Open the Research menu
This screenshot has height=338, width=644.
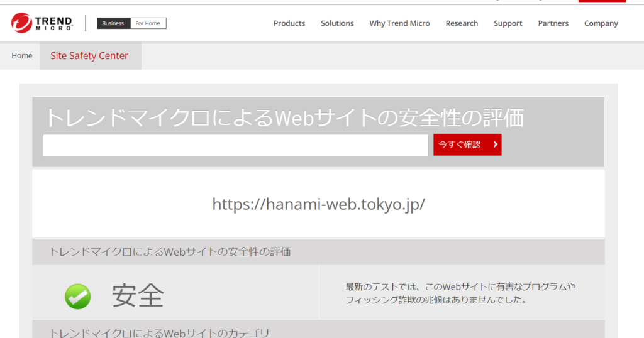pyautogui.click(x=462, y=23)
